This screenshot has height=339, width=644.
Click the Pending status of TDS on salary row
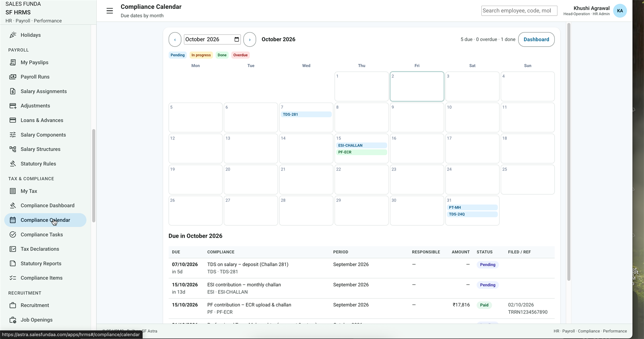point(487,265)
